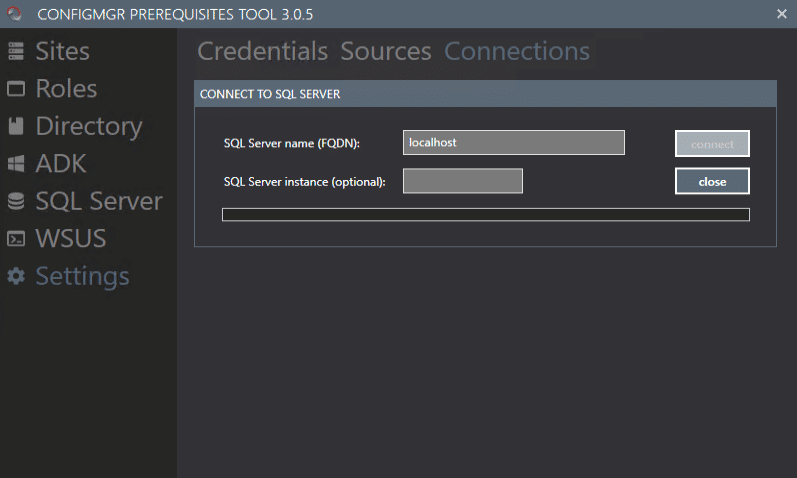
Task: Click the Roles window icon
Action: pyautogui.click(x=16, y=89)
